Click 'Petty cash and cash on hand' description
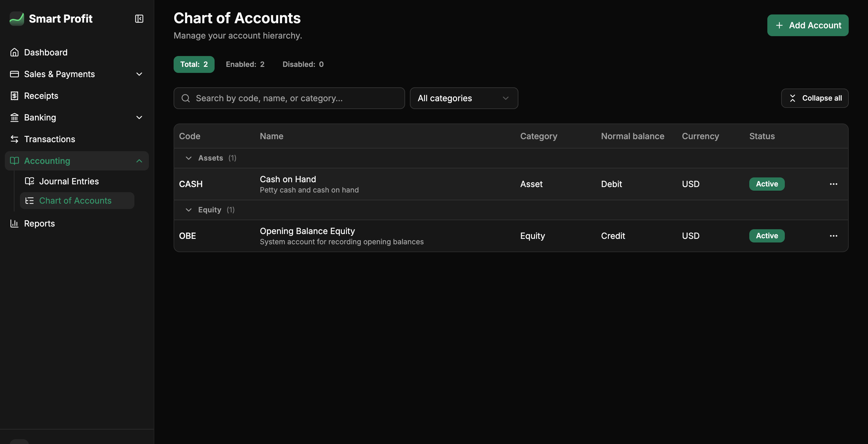This screenshot has height=444, width=868. tap(309, 190)
